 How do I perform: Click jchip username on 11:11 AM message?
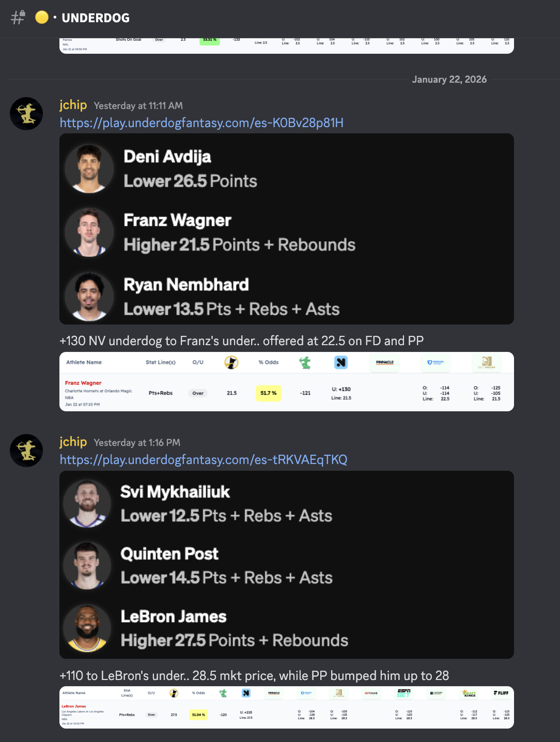tap(73, 105)
